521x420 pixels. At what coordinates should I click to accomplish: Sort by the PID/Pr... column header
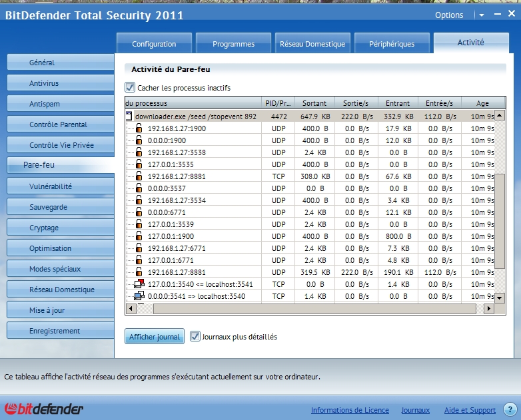click(278, 103)
